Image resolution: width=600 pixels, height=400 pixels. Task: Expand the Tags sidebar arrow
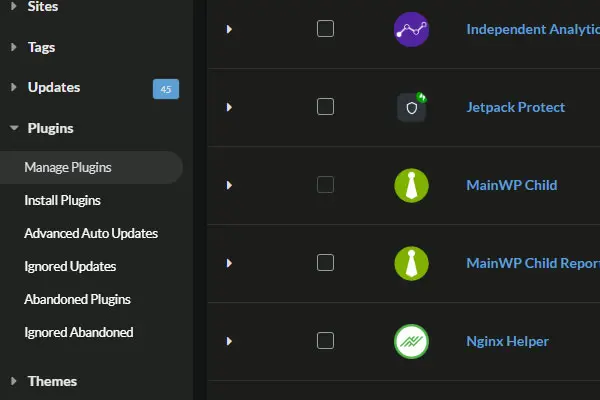pyautogui.click(x=14, y=47)
